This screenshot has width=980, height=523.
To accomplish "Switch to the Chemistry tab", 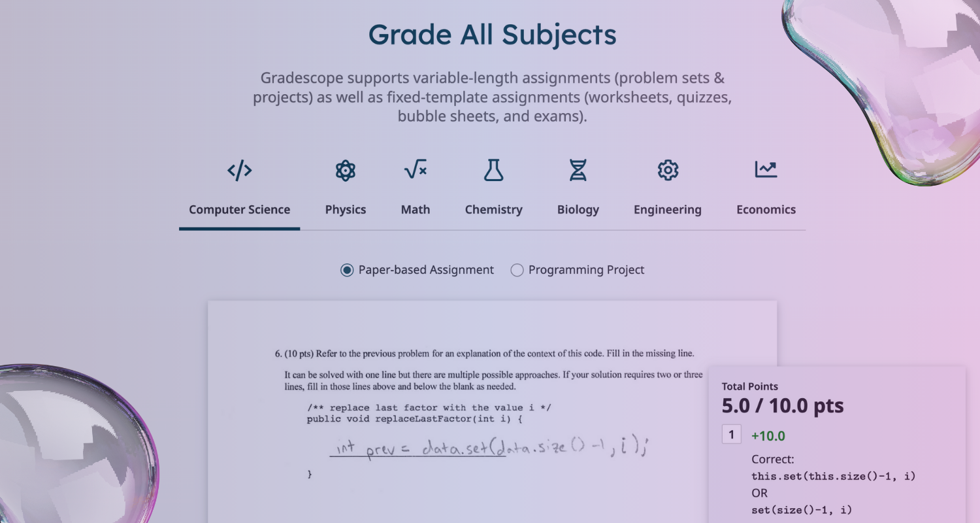I will tap(493, 210).
